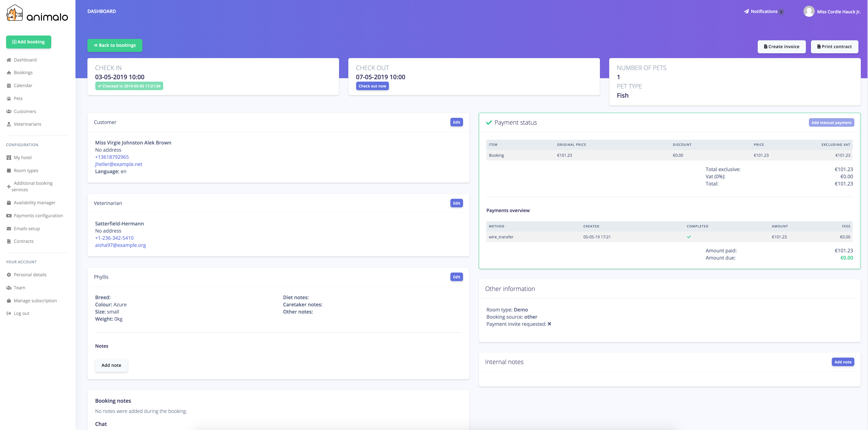Click the Emails setup envelope icon
Image resolution: width=868 pixels, height=430 pixels.
(9, 229)
